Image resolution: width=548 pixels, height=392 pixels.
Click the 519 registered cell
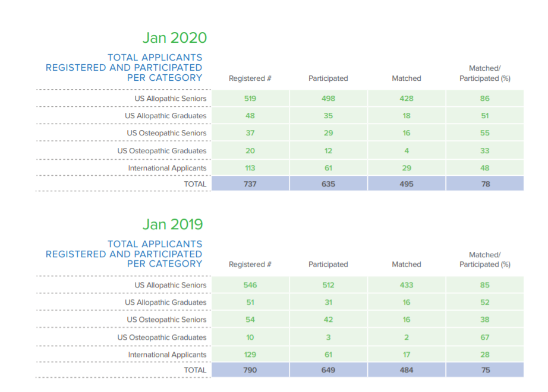250,99
